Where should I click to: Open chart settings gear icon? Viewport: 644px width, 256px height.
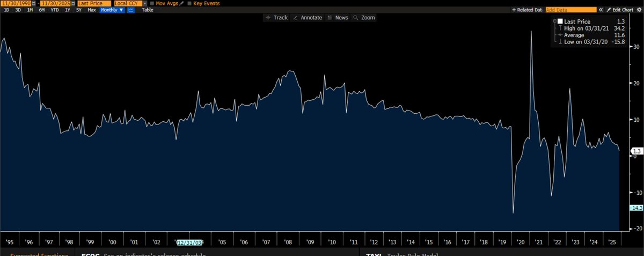(x=639, y=10)
